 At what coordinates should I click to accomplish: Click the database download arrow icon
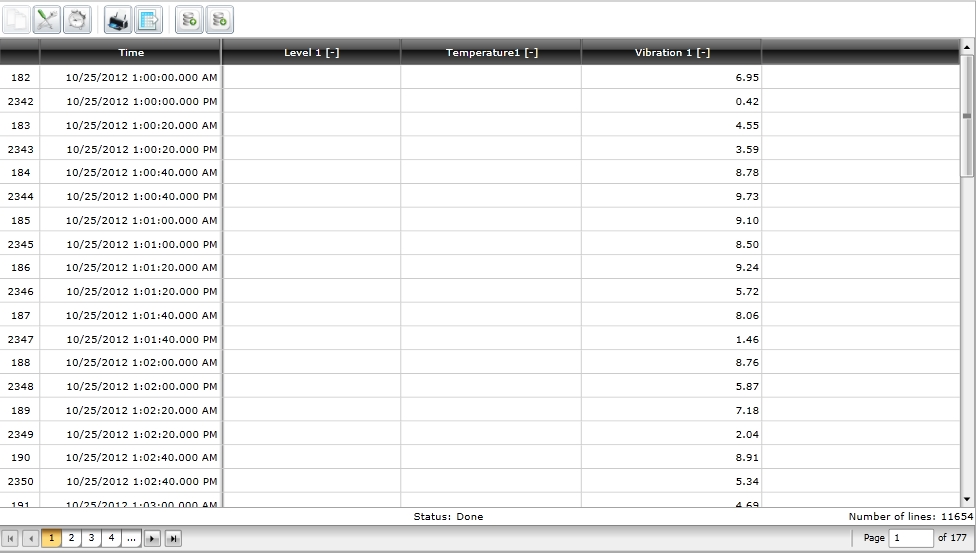[219, 19]
